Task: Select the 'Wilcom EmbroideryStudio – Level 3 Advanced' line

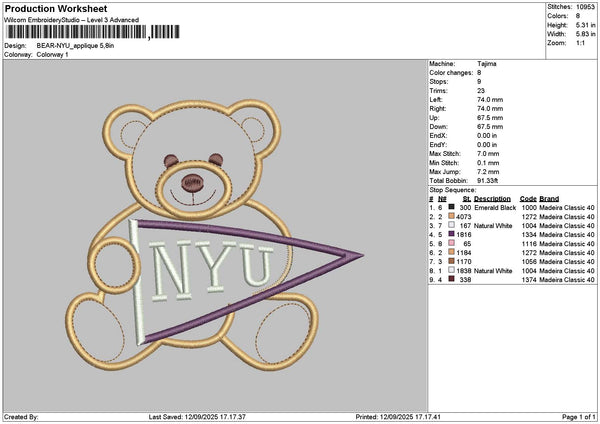Action: click(x=72, y=20)
